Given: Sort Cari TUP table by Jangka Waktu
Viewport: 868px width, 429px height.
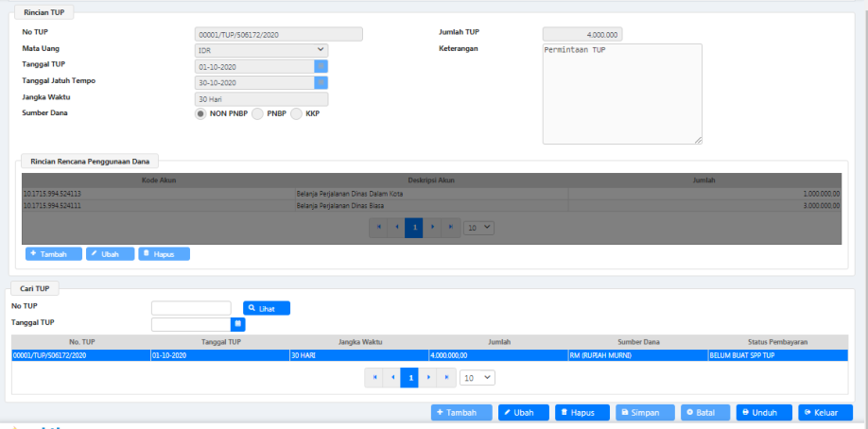Looking at the screenshot, I should click(358, 341).
